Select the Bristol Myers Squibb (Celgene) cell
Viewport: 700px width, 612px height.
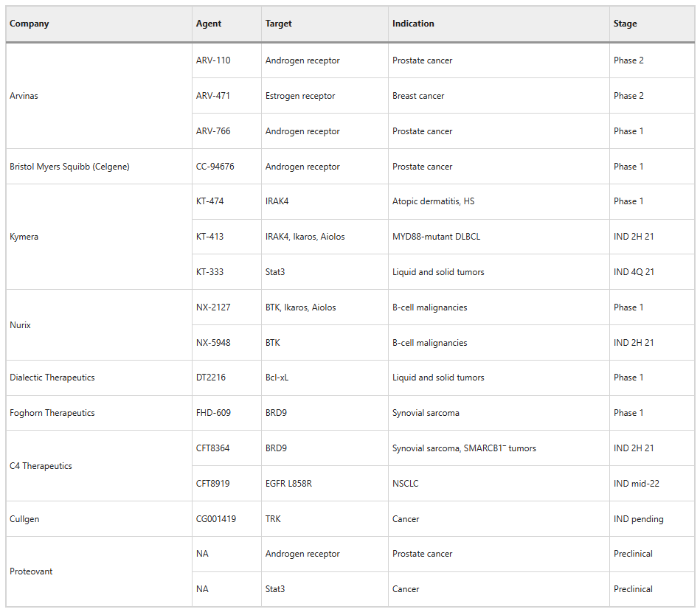tap(69, 167)
